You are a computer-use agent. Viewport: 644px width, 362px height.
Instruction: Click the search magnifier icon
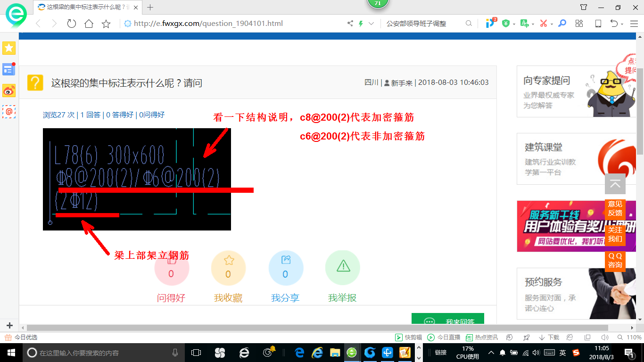(469, 23)
